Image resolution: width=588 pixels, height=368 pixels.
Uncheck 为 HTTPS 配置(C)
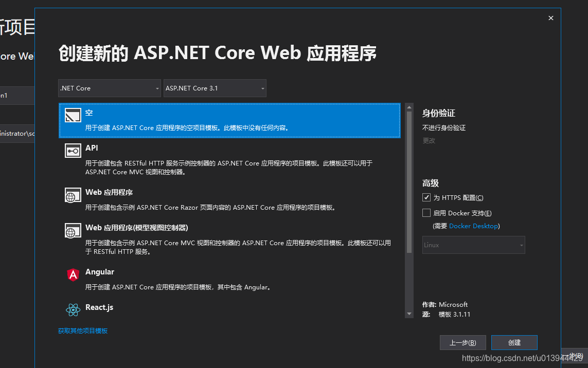426,197
